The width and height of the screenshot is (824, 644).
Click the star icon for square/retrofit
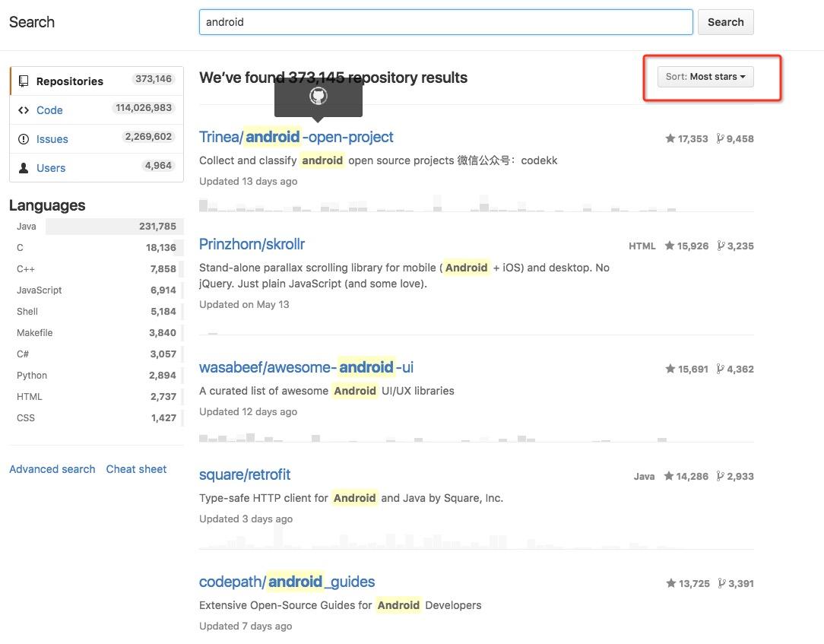668,476
